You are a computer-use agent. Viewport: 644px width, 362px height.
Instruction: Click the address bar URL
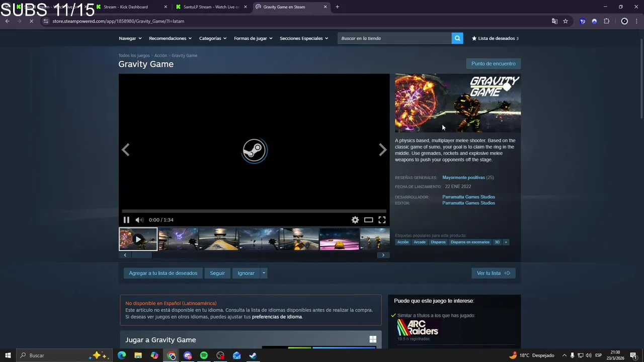[x=118, y=21]
